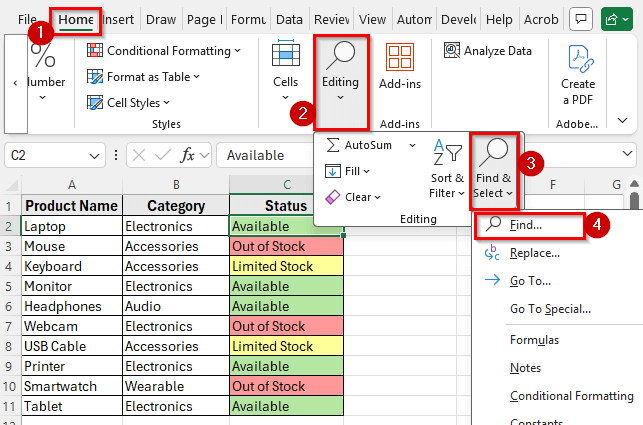Open the Home tab
The image size is (643, 425).
[x=76, y=19]
